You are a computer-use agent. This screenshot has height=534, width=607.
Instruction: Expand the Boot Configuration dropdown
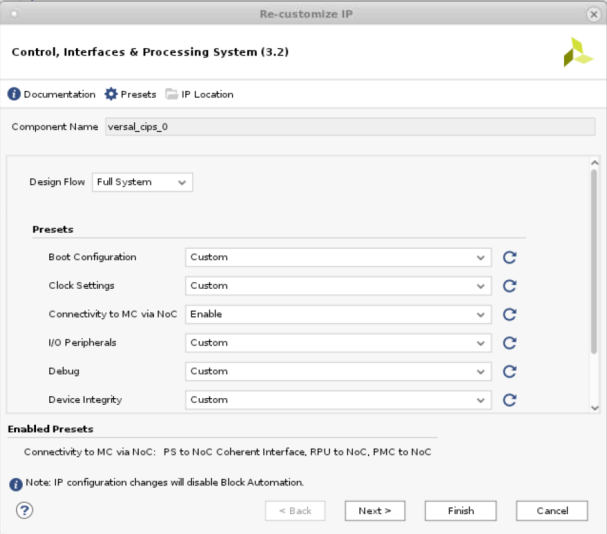[x=338, y=257]
